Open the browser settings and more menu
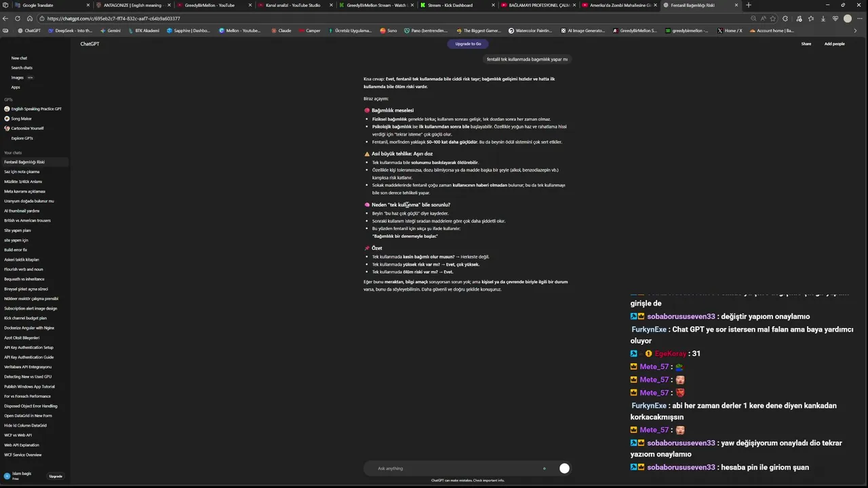This screenshot has width=868, height=488. pos(861,18)
